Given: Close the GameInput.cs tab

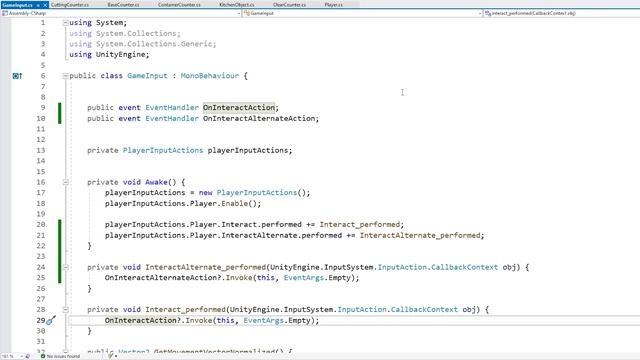Looking at the screenshot, I should (x=45, y=5).
